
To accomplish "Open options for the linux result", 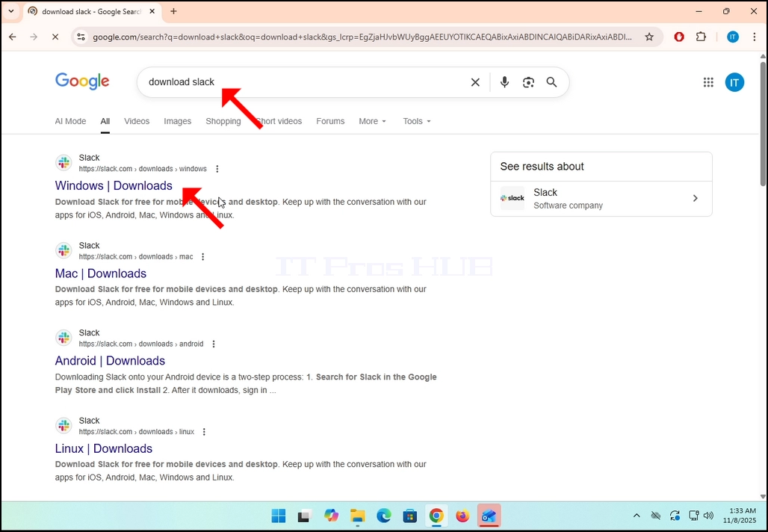I will point(204,432).
